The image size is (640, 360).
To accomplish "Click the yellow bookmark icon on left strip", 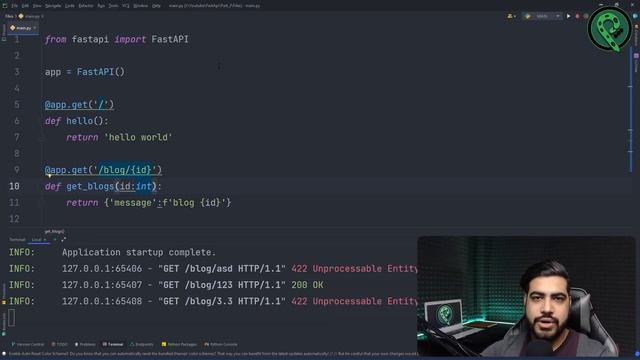I will click(4, 302).
